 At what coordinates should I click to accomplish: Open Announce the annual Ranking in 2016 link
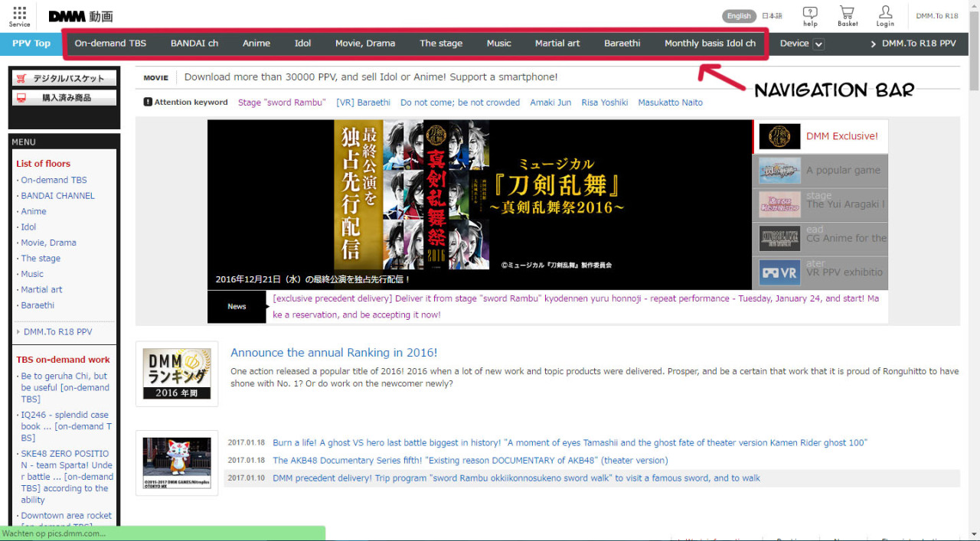click(334, 353)
